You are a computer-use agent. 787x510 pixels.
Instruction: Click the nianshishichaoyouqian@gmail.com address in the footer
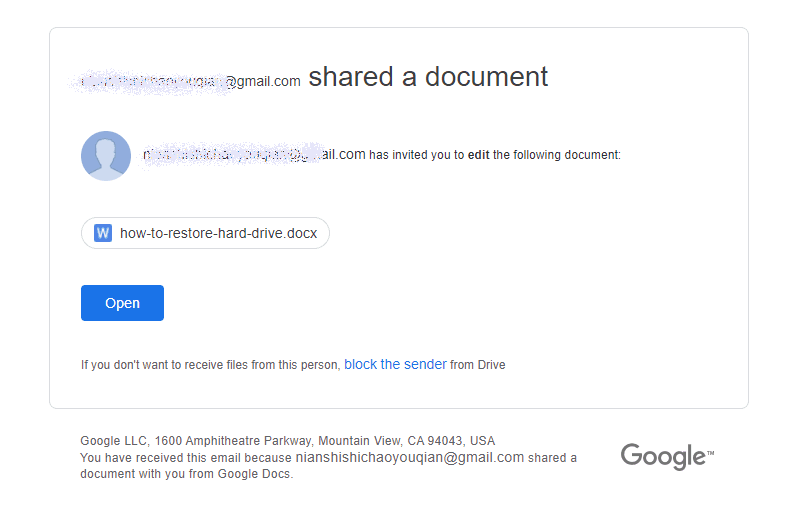410,458
